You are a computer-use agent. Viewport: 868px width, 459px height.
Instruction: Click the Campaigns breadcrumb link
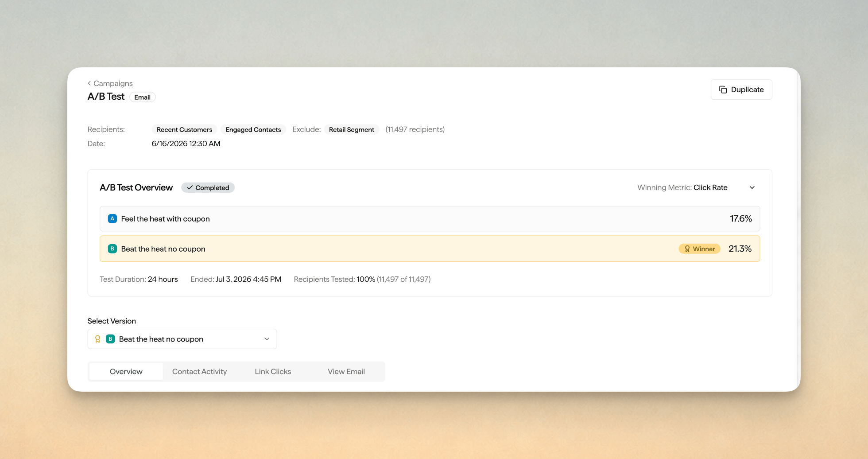point(113,83)
